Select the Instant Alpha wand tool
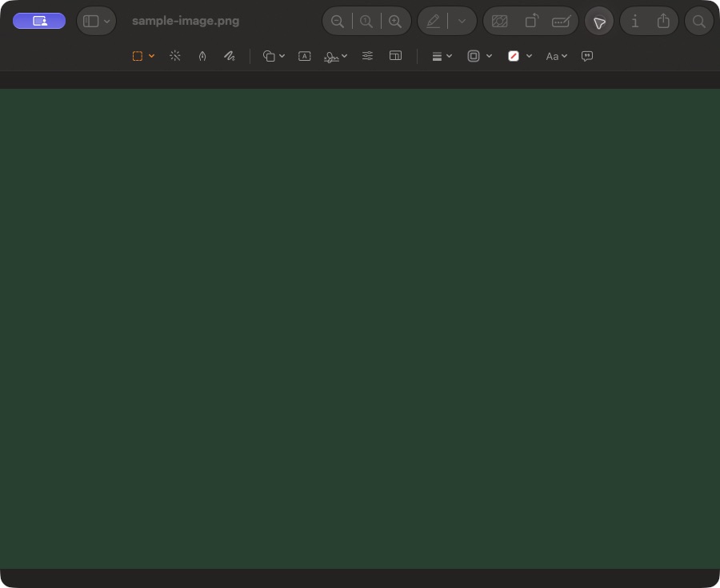Image resolution: width=720 pixels, height=588 pixels. tap(175, 56)
